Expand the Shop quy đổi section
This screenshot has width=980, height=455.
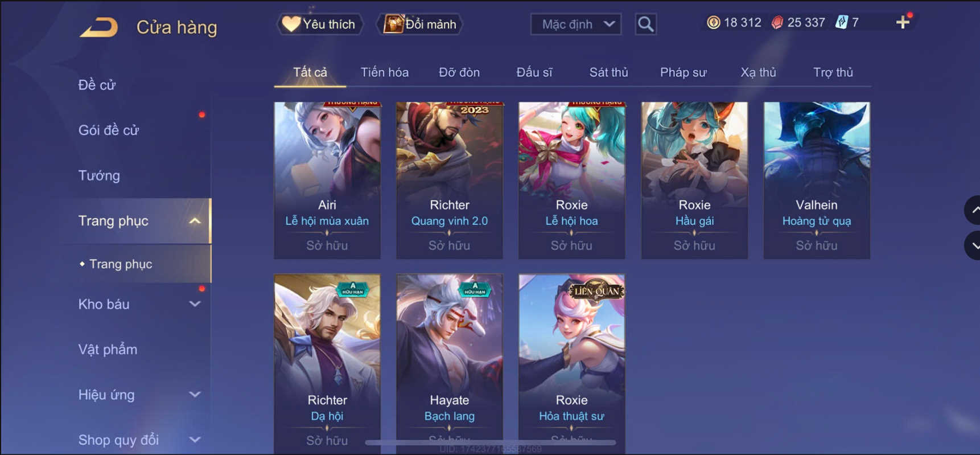pyautogui.click(x=195, y=440)
